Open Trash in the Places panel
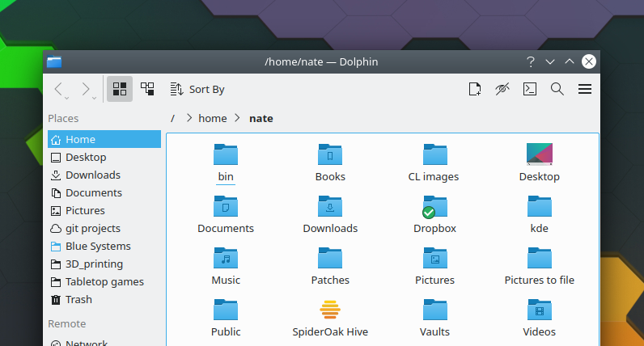The image size is (644, 346). [x=104, y=299]
